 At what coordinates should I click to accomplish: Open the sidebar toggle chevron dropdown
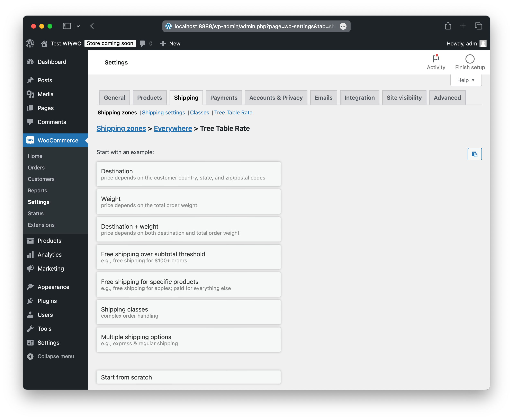78,26
